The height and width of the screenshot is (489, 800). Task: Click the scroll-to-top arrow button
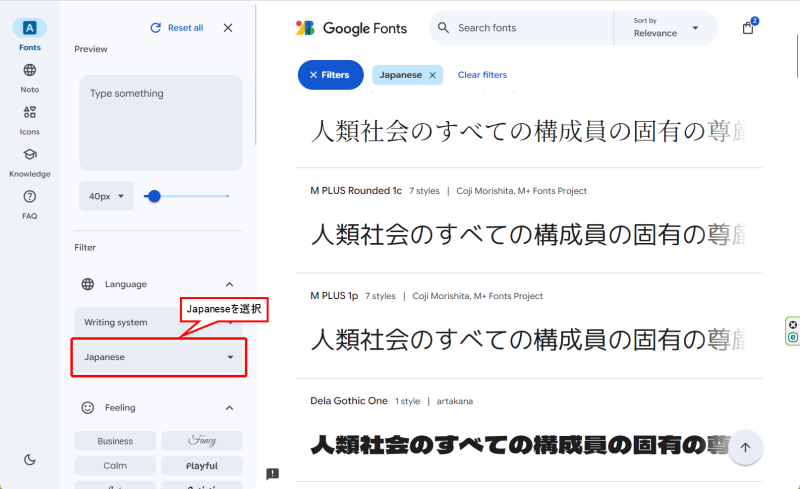(745, 448)
